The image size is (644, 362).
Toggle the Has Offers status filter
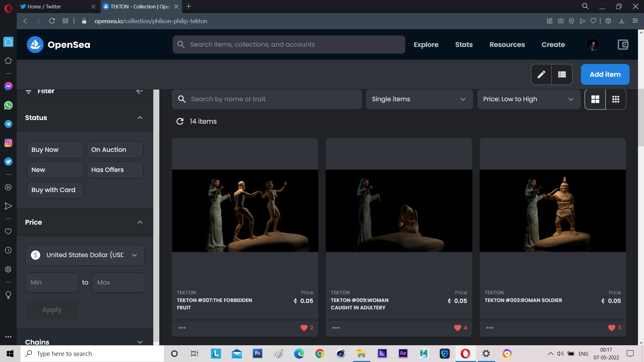pos(115,170)
